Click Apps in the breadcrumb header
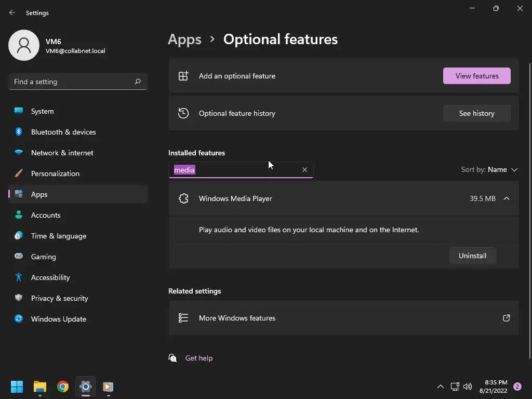Image resolution: width=532 pixels, height=399 pixels. (184, 39)
